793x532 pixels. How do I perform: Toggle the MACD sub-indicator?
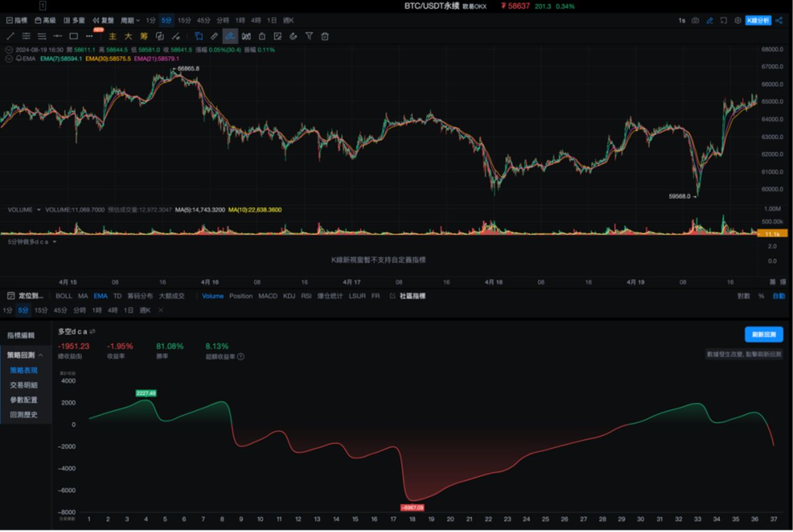pos(268,296)
